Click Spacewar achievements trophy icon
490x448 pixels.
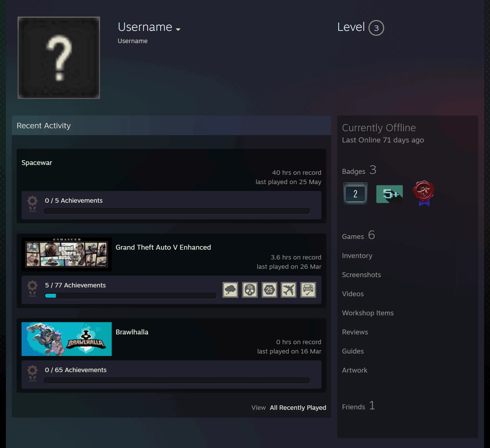(x=32, y=204)
